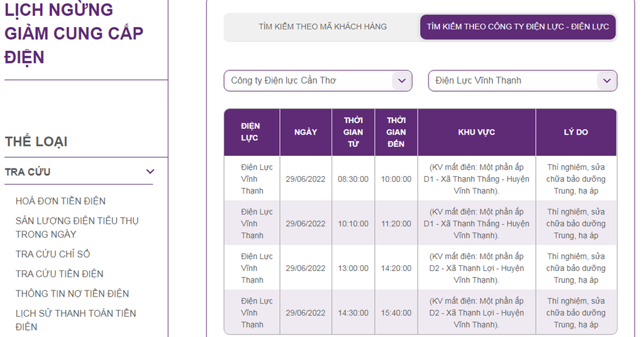Viewport: 644px width, 337px height.
Task: Collapse the Tra cứu section chevron
Action: pyautogui.click(x=150, y=172)
